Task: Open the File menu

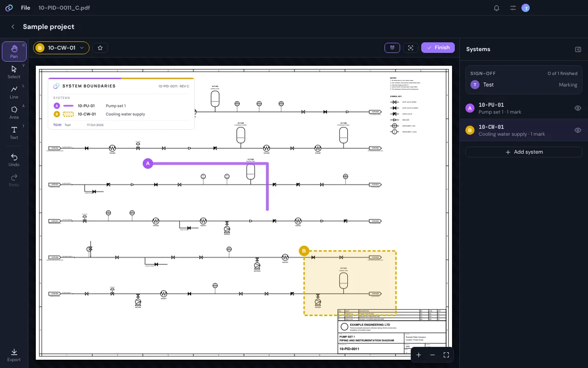Action: (x=26, y=8)
